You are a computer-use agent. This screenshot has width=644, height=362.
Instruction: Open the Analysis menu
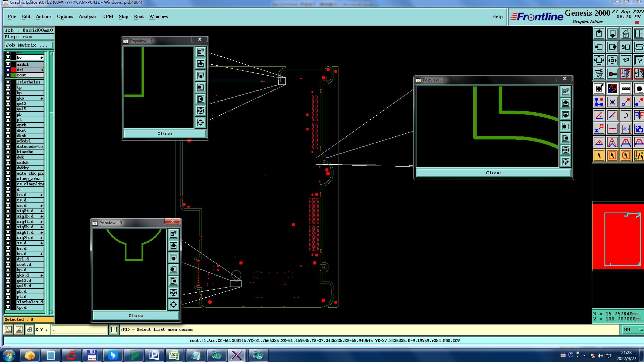coord(87,17)
